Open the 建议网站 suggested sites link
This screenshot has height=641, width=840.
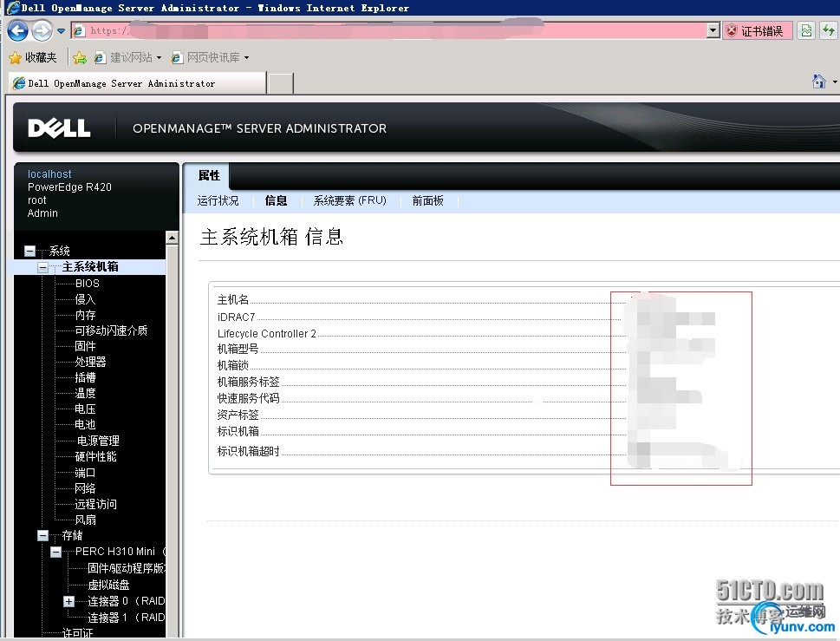pyautogui.click(x=127, y=57)
